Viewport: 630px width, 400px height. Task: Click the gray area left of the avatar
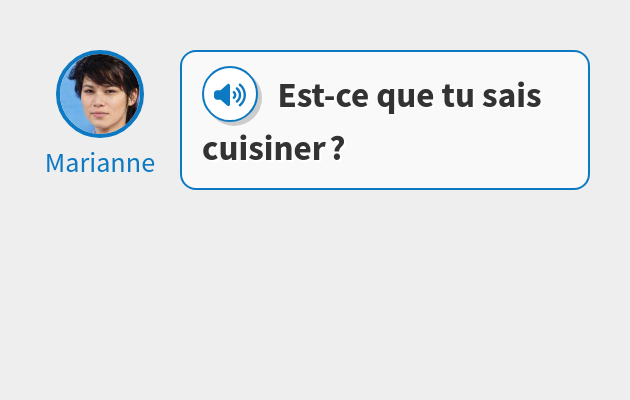tap(25, 95)
